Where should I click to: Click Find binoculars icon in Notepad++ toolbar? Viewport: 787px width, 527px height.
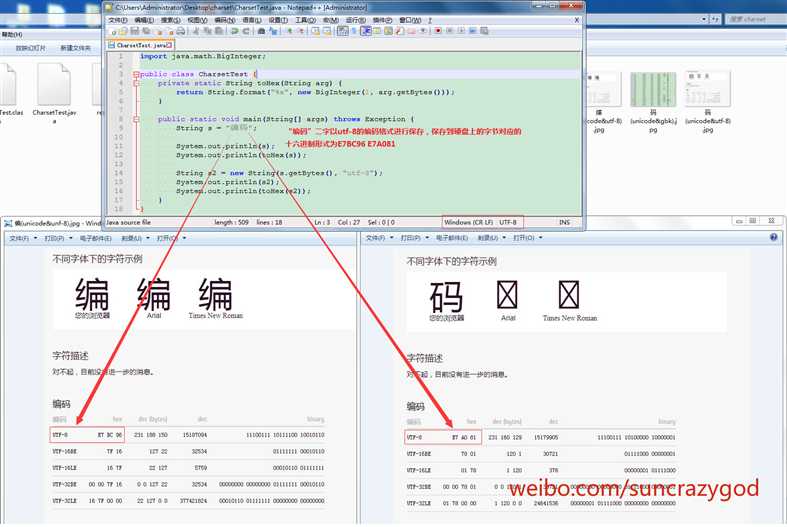pyautogui.click(x=261, y=31)
